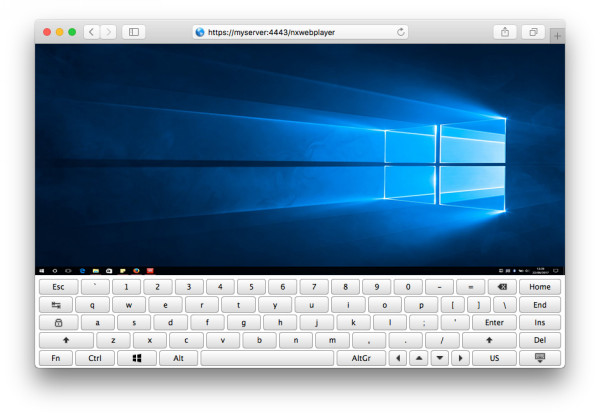Open the Windows Start button in remote taskbar
The height and width of the screenshot is (418, 600).
(x=42, y=271)
